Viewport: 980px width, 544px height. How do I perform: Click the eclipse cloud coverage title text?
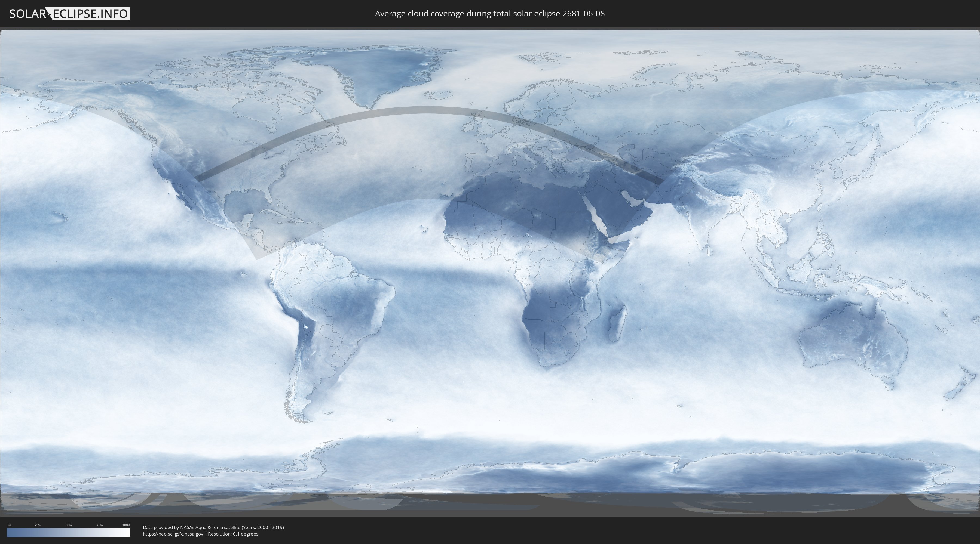[x=490, y=14]
